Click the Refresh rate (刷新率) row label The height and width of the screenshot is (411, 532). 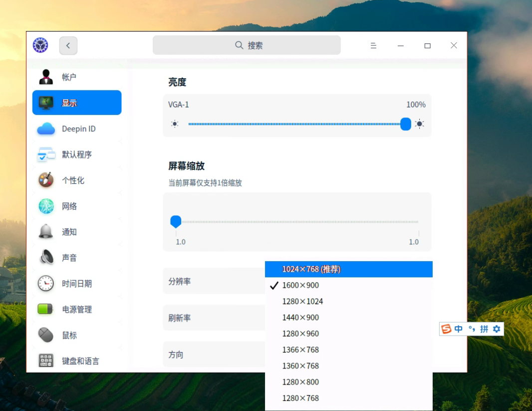[180, 318]
